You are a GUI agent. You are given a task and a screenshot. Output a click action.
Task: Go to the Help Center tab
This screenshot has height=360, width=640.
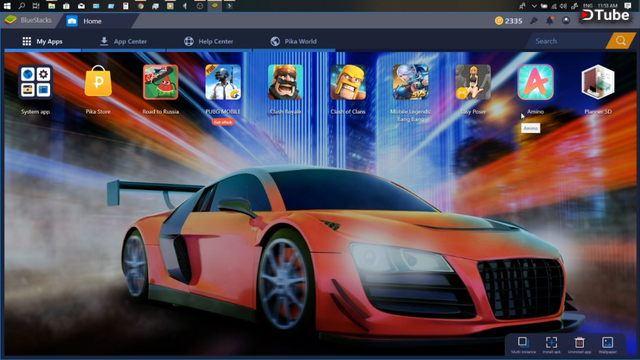pyautogui.click(x=209, y=41)
